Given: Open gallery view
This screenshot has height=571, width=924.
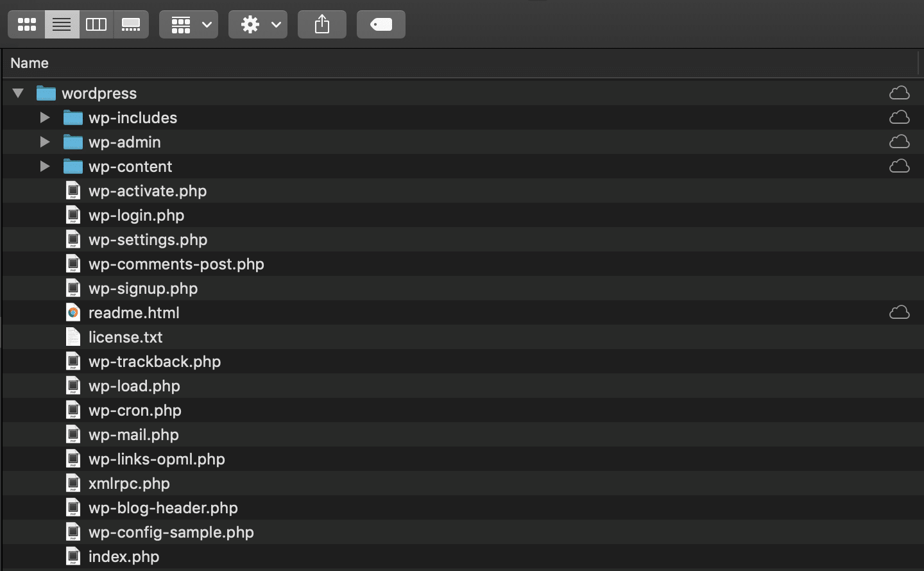Looking at the screenshot, I should pos(131,24).
